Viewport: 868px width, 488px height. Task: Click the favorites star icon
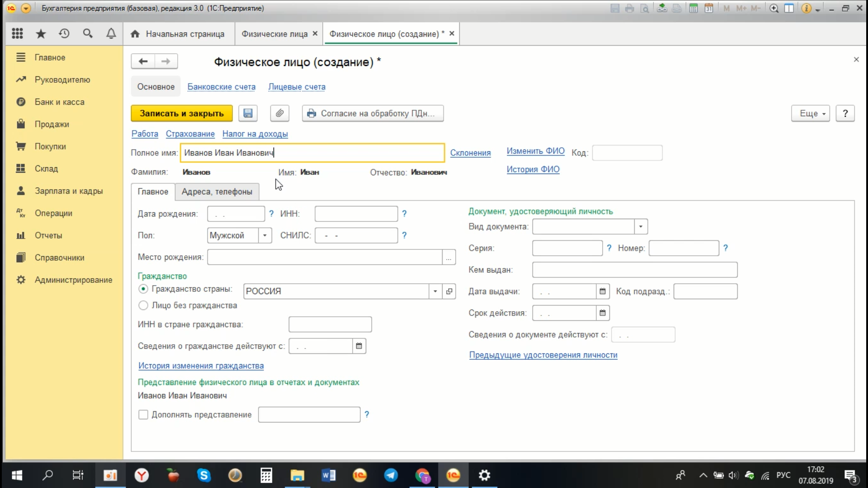(40, 33)
